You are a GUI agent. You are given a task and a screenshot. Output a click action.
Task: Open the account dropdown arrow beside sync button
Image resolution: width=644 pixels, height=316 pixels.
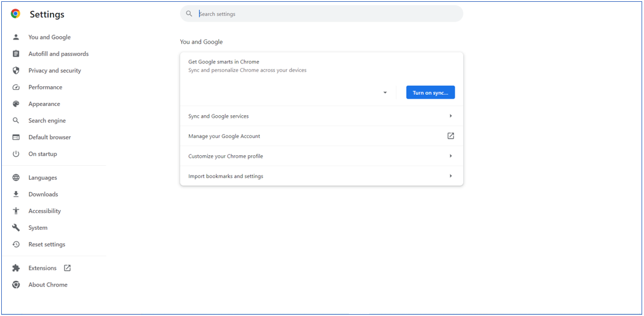385,93
